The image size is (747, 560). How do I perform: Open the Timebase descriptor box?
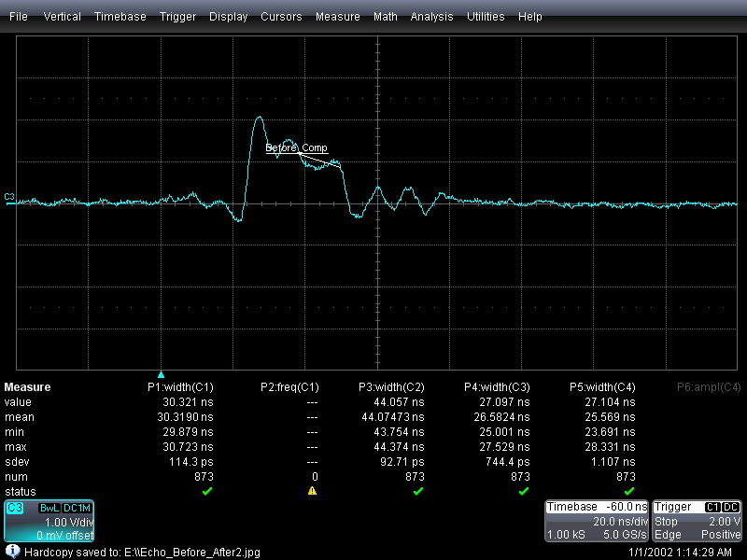pos(597,521)
